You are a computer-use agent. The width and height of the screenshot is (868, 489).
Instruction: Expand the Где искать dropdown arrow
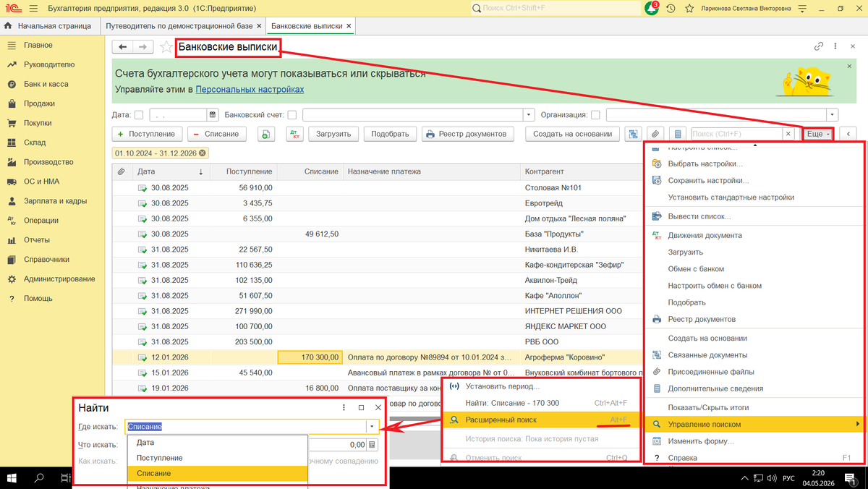tap(373, 427)
